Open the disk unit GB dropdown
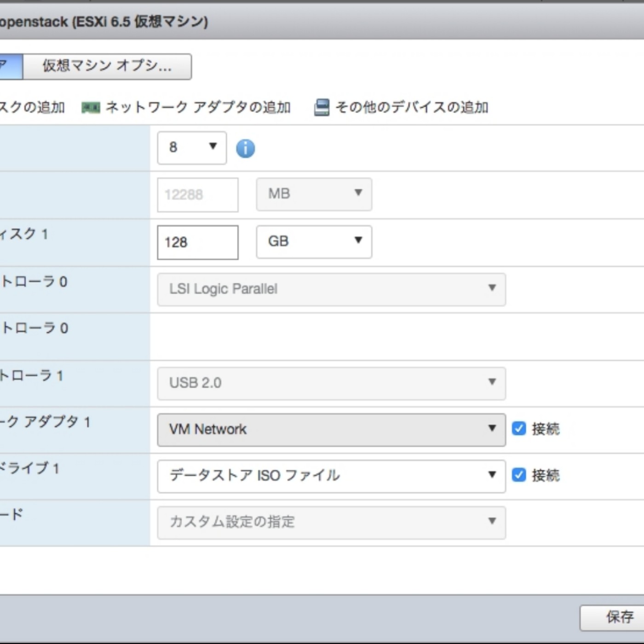The width and height of the screenshot is (644, 644). point(314,241)
